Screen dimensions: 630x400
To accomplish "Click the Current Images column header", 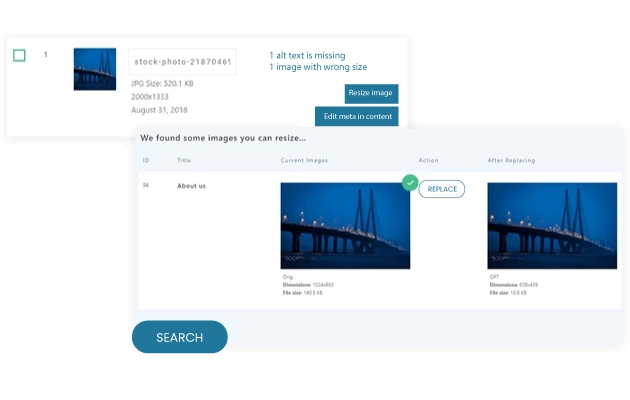I will [304, 160].
